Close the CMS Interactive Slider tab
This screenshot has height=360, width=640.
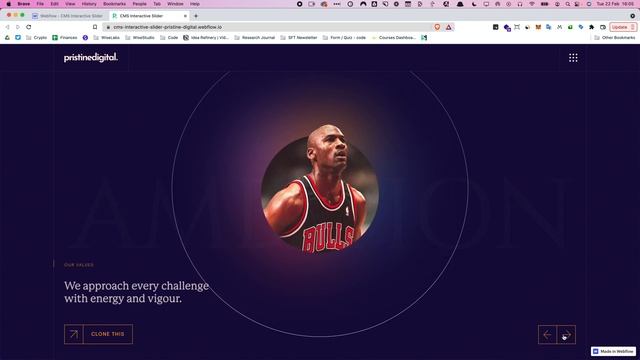coord(185,16)
